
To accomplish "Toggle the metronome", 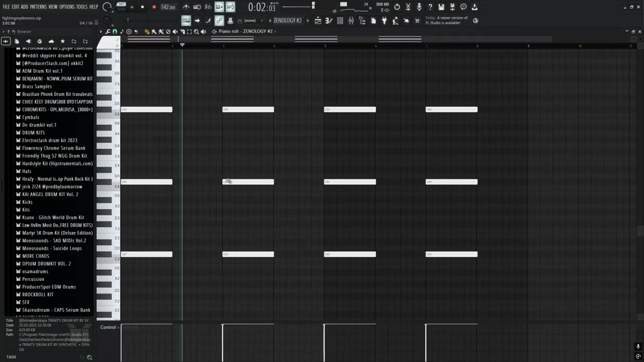I will [186, 7].
